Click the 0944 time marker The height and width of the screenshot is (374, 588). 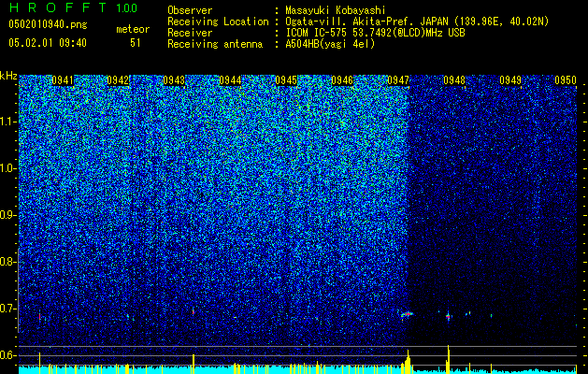pyautogui.click(x=230, y=80)
